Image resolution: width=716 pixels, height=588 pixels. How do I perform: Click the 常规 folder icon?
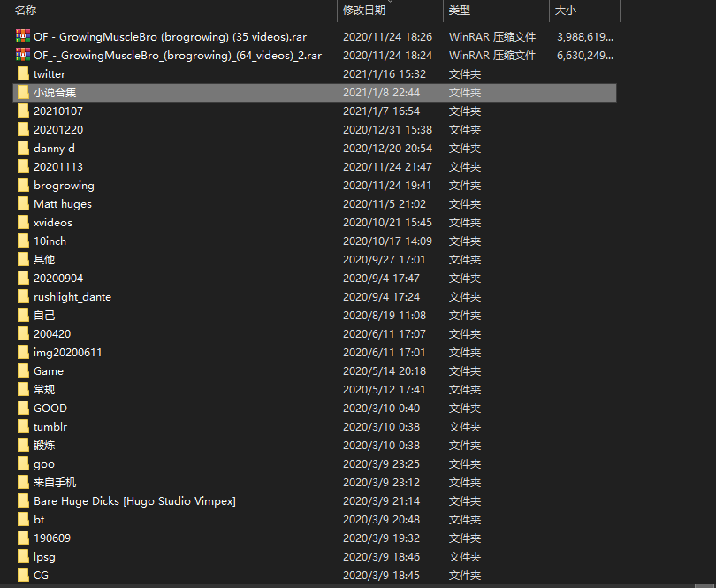[x=23, y=390]
